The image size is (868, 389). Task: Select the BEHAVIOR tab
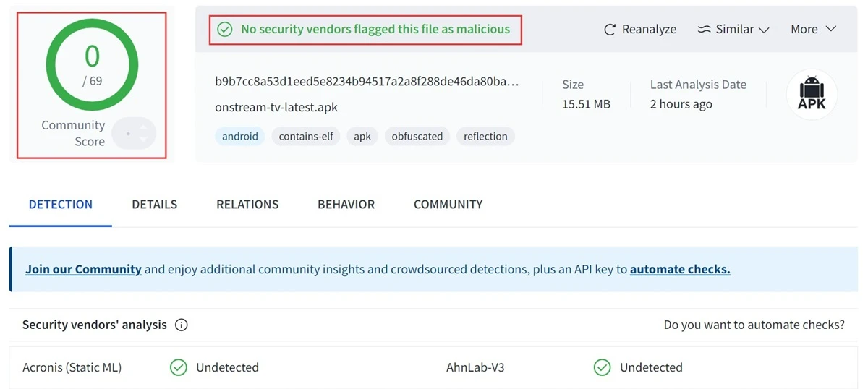(346, 205)
